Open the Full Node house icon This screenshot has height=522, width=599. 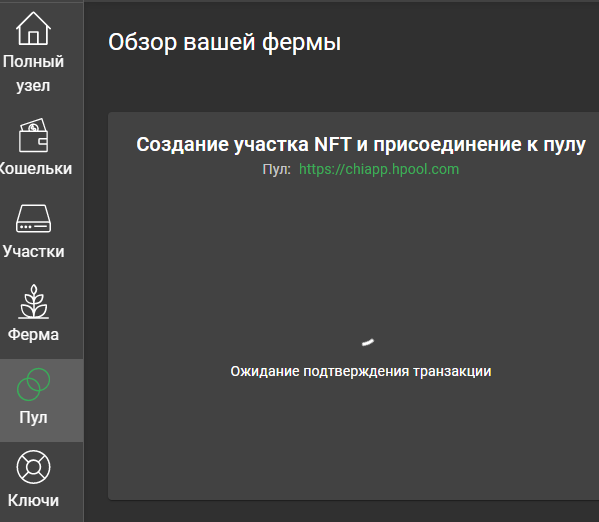pos(33,28)
